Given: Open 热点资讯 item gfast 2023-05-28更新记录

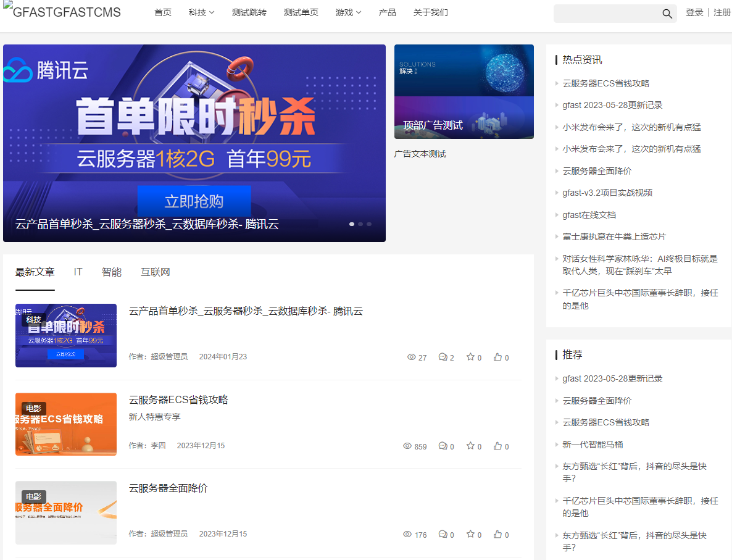Looking at the screenshot, I should click(x=612, y=105).
